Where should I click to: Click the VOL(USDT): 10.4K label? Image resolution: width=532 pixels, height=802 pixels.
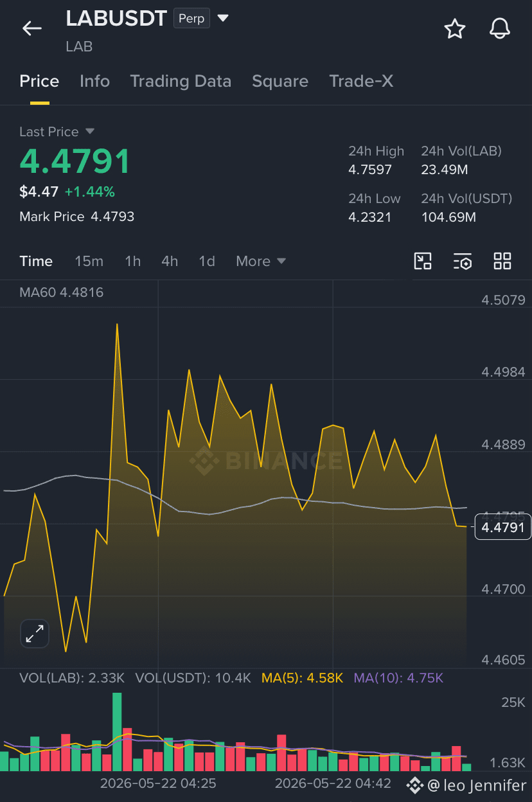[193, 678]
